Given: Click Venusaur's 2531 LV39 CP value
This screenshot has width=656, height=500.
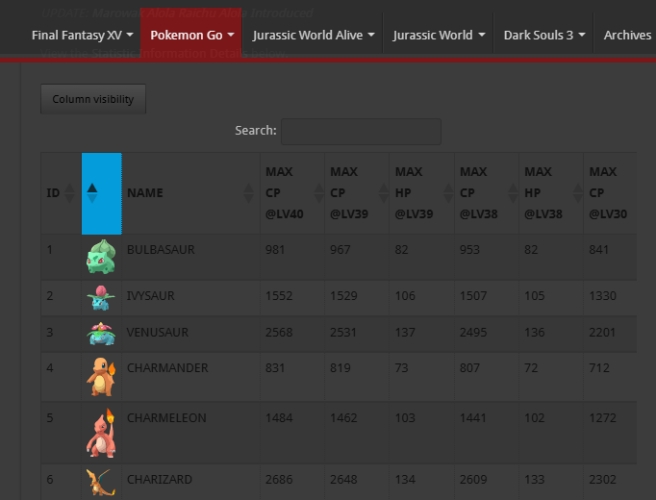Looking at the screenshot, I should pyautogui.click(x=343, y=333).
